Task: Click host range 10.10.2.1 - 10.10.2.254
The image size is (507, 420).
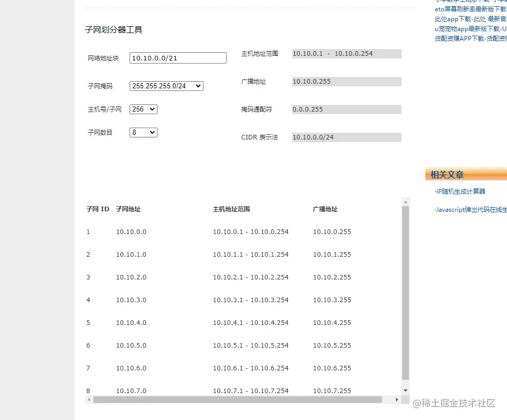Action: pyautogui.click(x=250, y=277)
